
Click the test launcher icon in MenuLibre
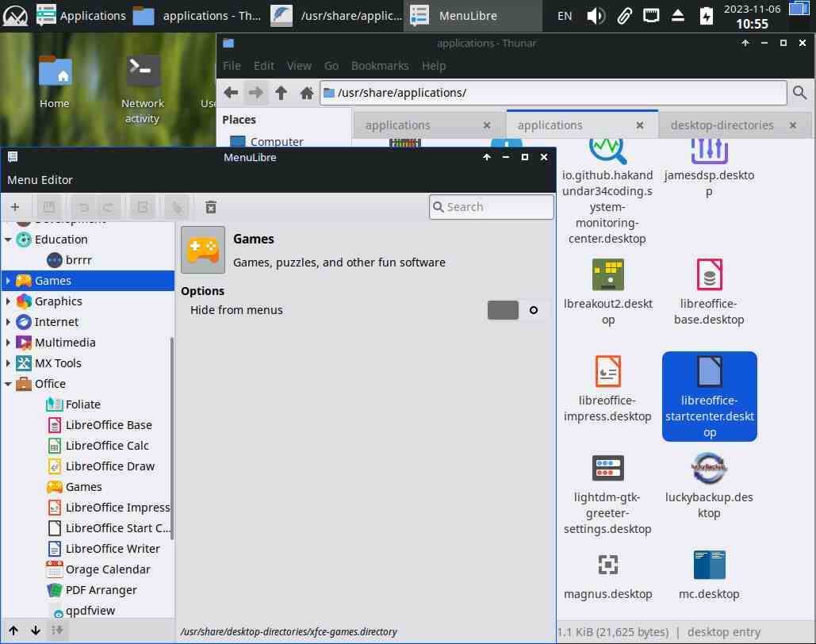point(177,207)
